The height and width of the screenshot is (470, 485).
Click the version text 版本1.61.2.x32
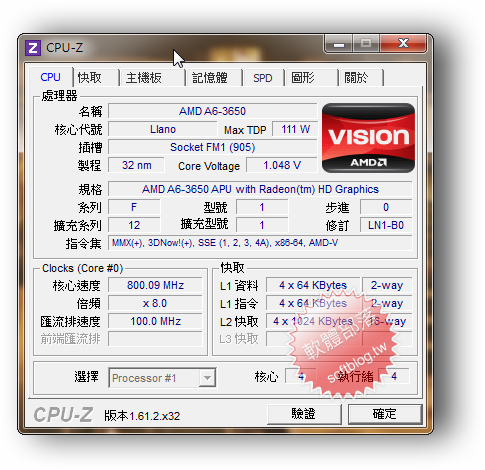coord(142,416)
